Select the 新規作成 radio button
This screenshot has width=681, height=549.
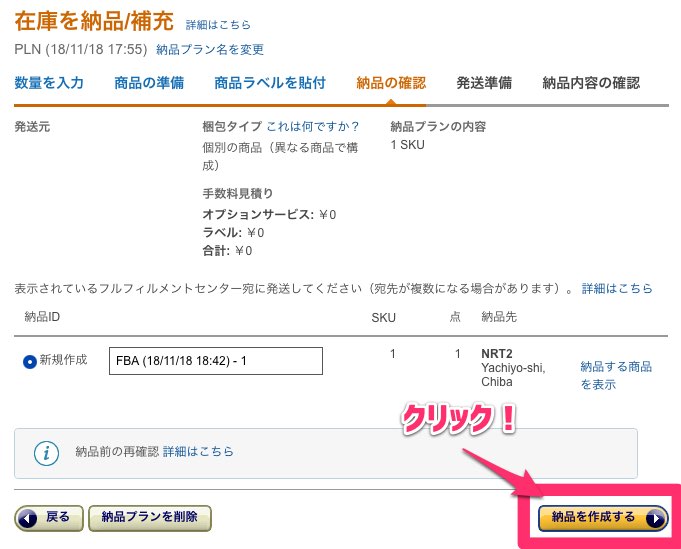point(30,361)
